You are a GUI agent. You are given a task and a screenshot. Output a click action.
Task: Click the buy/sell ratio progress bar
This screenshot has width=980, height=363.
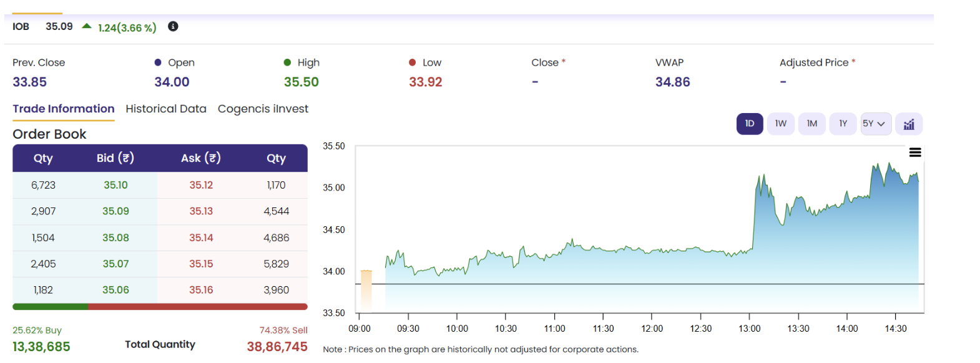tap(160, 307)
